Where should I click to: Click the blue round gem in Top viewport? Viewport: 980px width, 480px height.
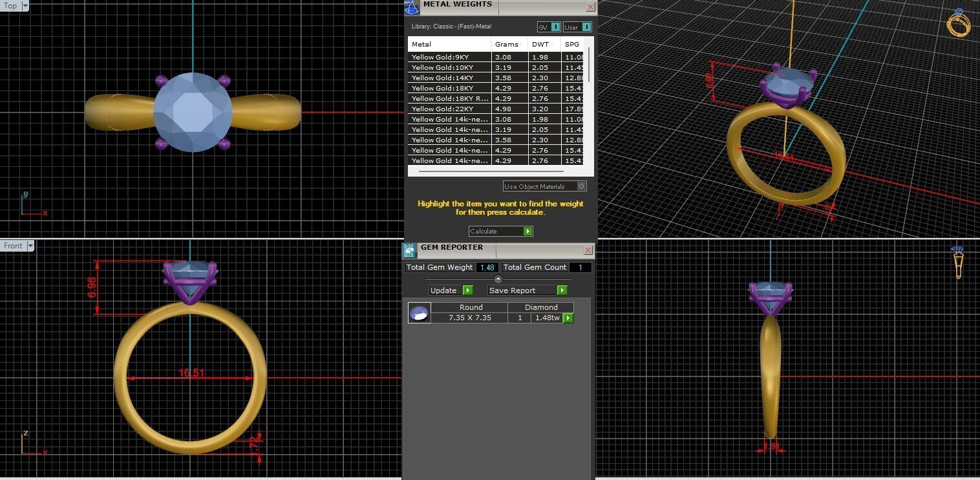click(x=193, y=112)
